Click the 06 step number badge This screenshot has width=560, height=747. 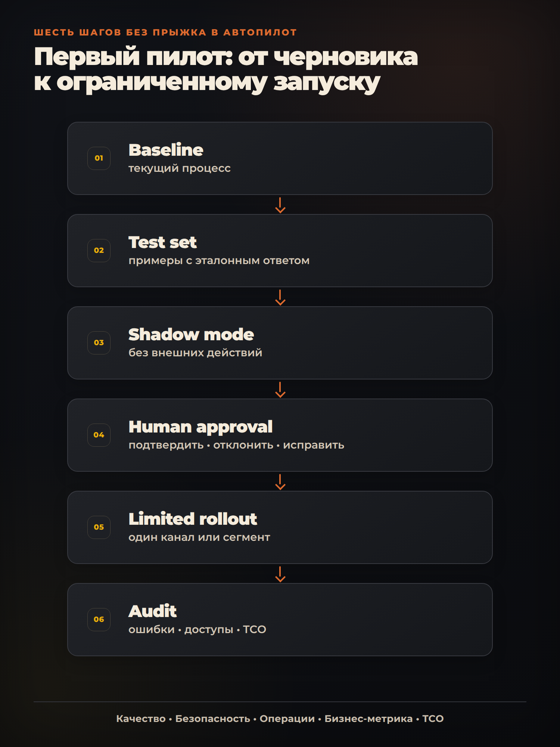point(99,620)
